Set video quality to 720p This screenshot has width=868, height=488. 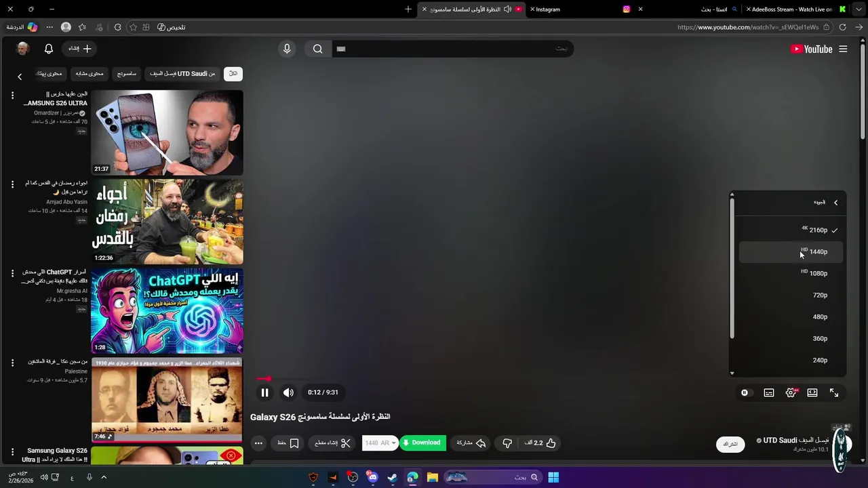pos(791,295)
